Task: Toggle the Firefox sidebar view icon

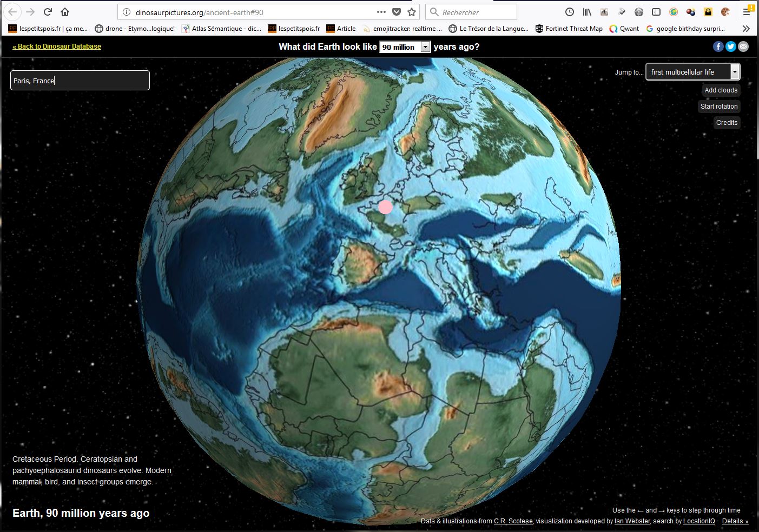Action: (x=656, y=12)
